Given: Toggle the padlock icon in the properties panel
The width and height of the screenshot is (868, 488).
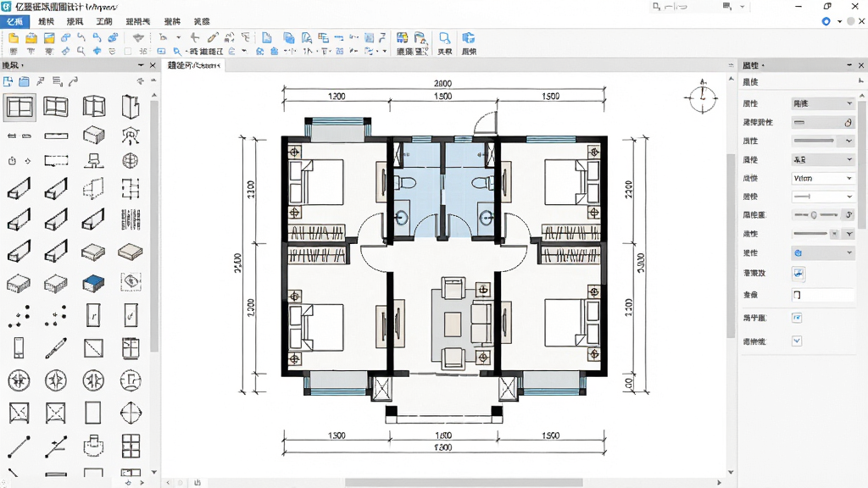Looking at the screenshot, I should click(848, 122).
